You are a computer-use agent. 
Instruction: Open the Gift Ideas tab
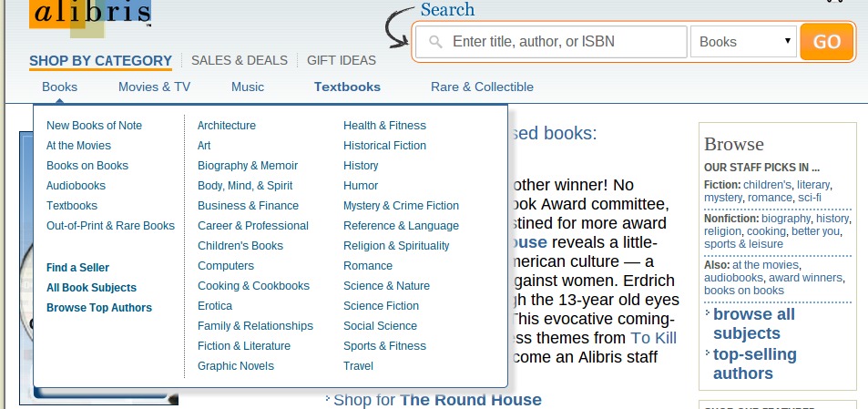coord(341,61)
